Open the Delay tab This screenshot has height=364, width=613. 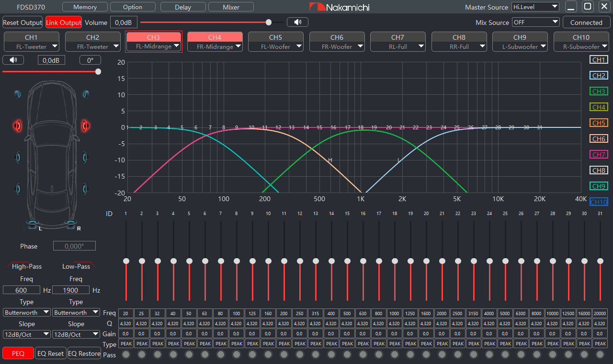tap(183, 7)
